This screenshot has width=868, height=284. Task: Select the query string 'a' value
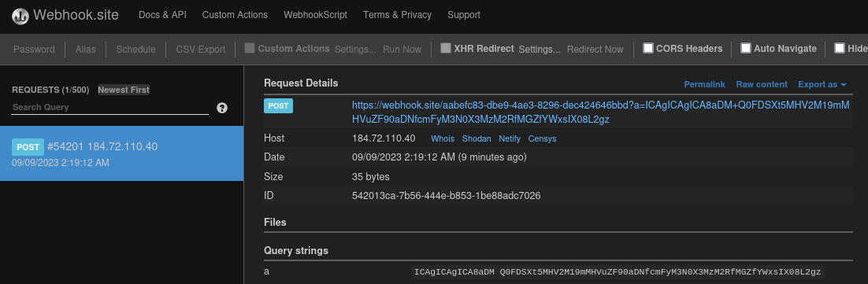[x=618, y=272]
